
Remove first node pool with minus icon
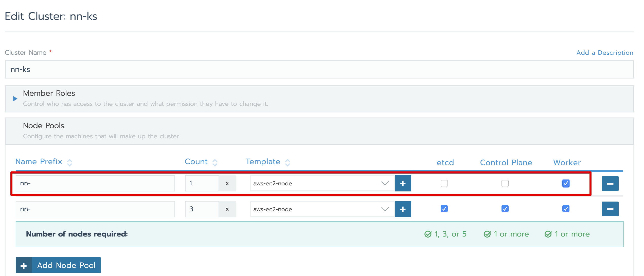click(x=610, y=183)
